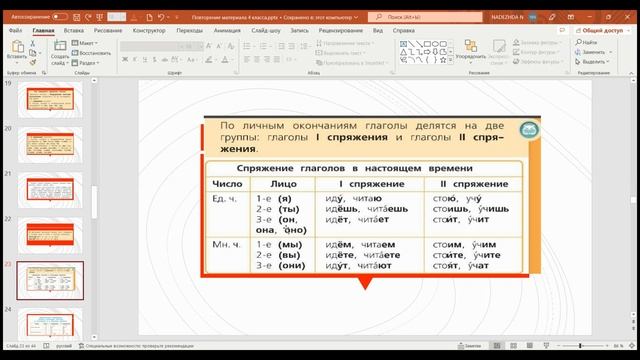The image size is (640, 360).
Task: Open the NADEZHDA N account profile
Action: coord(514,17)
